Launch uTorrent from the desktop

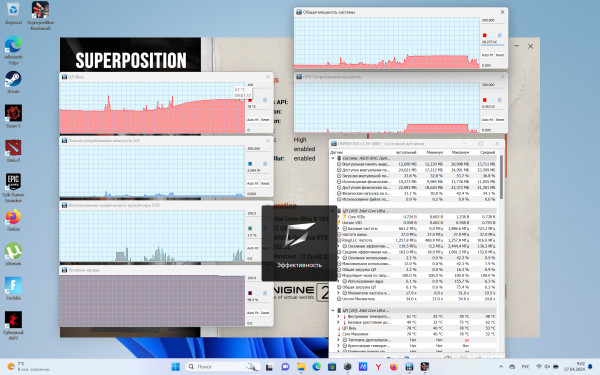pos(13,254)
